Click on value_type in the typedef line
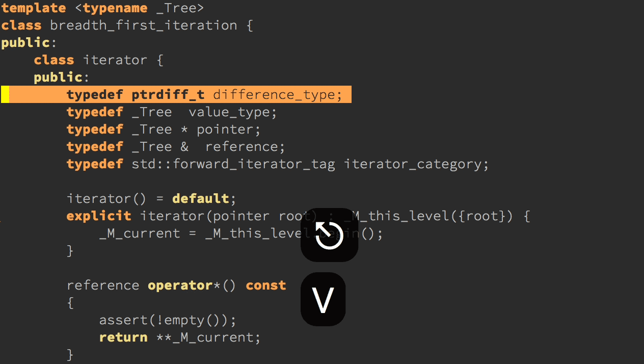This screenshot has width=644, height=364. [x=232, y=112]
